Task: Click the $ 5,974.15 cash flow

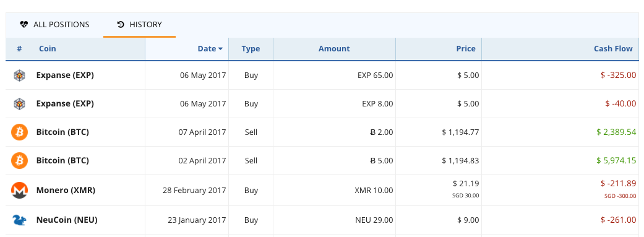Action: [617, 161]
